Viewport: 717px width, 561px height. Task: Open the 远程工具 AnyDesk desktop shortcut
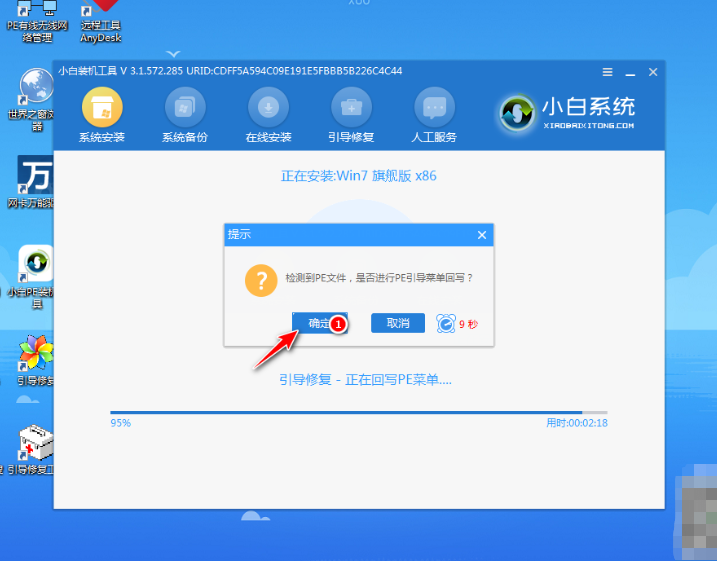[101, 22]
